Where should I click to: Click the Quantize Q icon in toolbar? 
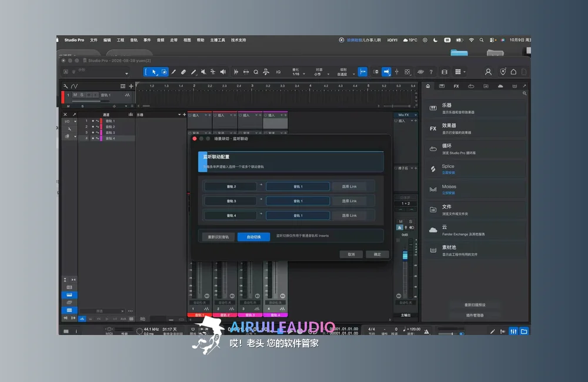click(256, 72)
